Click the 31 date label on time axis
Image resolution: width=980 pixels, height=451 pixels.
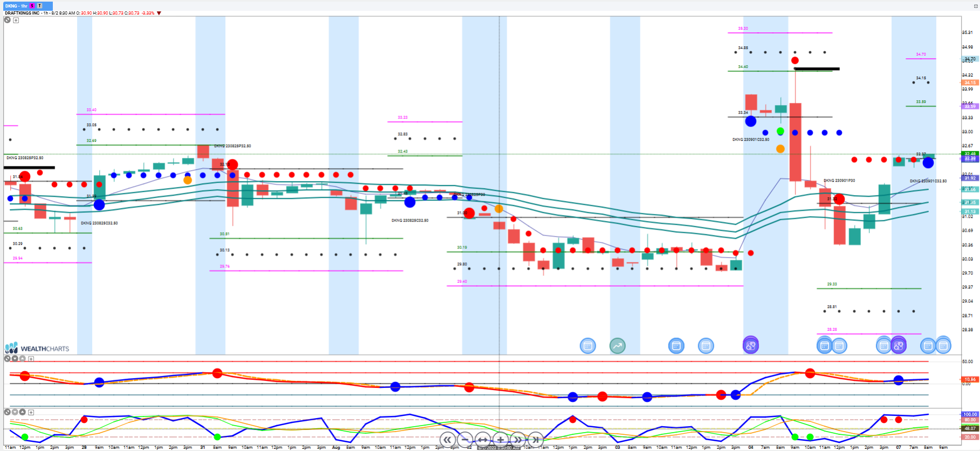pos(203,447)
